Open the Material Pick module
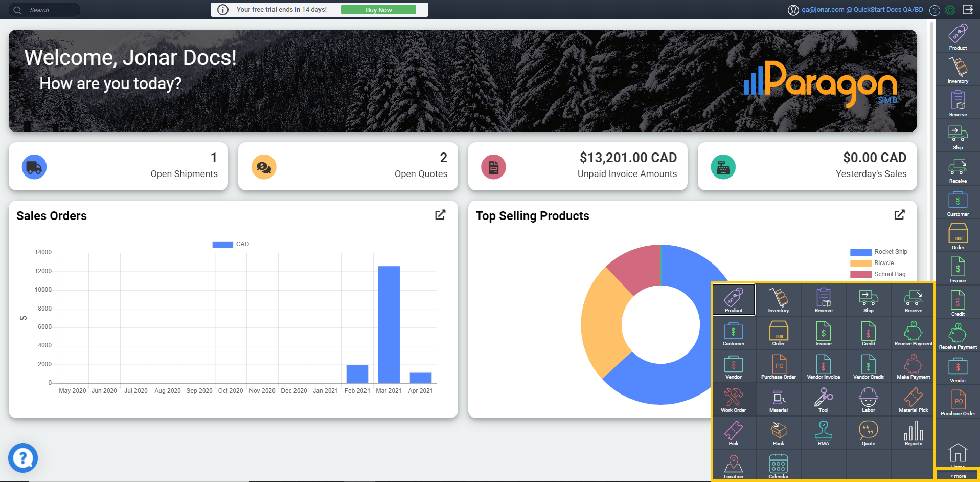This screenshot has width=980, height=482. pyautogui.click(x=914, y=399)
